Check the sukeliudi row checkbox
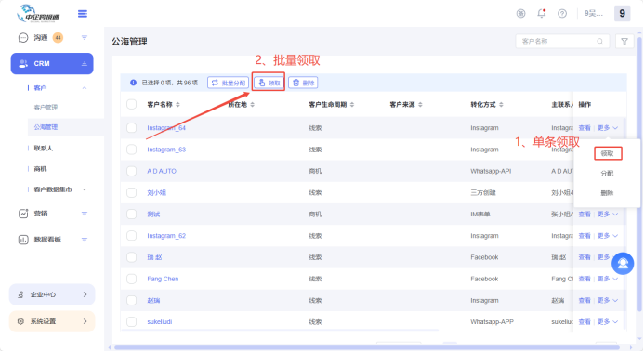The width and height of the screenshot is (644, 351). coord(131,322)
